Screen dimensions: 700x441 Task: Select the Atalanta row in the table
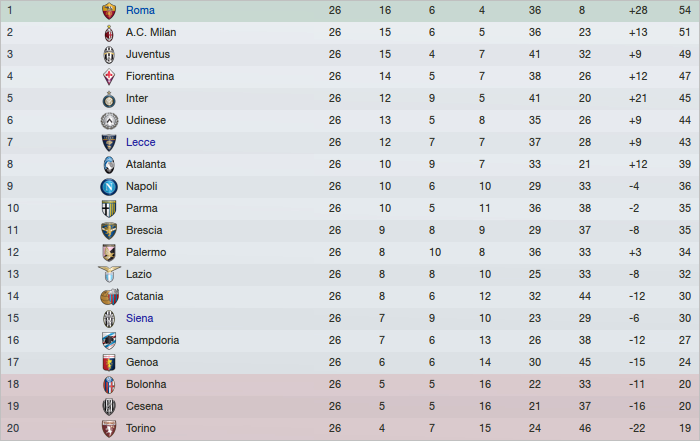coord(350,164)
